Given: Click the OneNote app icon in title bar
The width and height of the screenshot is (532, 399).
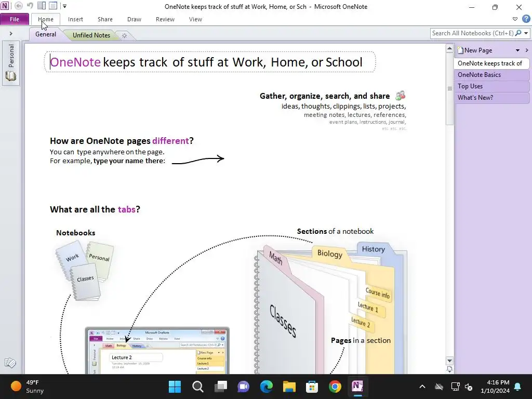Looking at the screenshot, I should tap(5, 6).
